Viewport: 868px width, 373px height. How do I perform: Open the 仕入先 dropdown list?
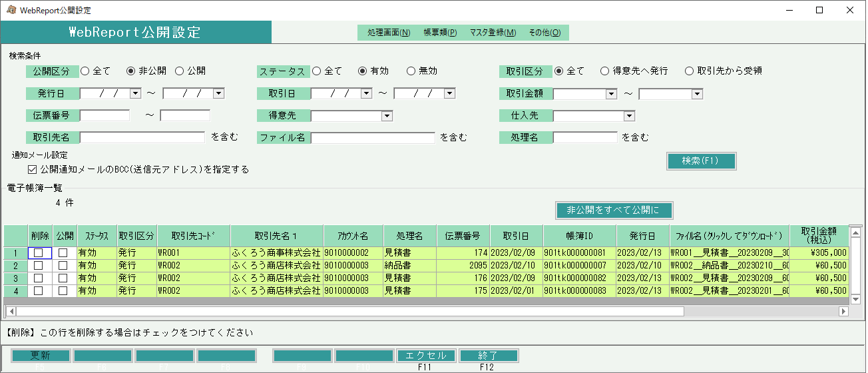[628, 116]
